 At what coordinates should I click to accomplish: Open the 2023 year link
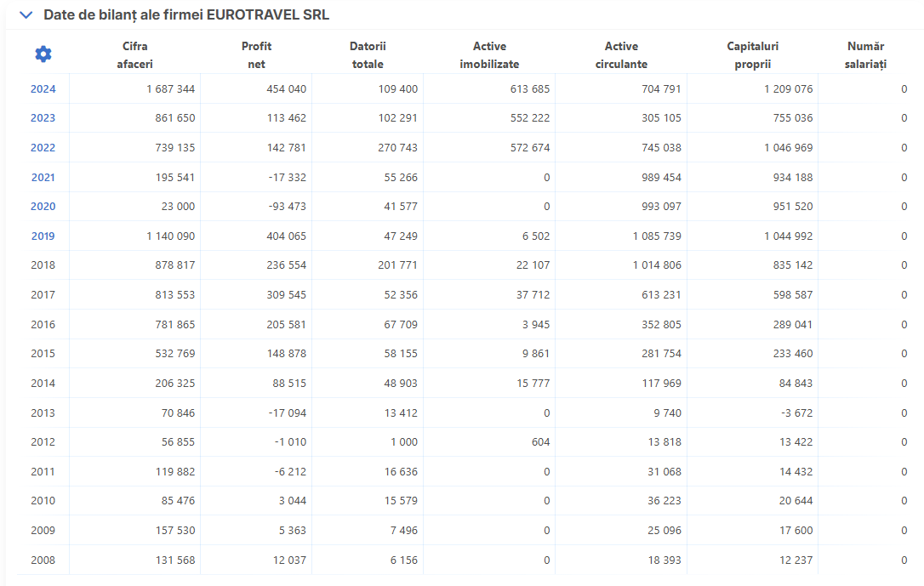[43, 118]
